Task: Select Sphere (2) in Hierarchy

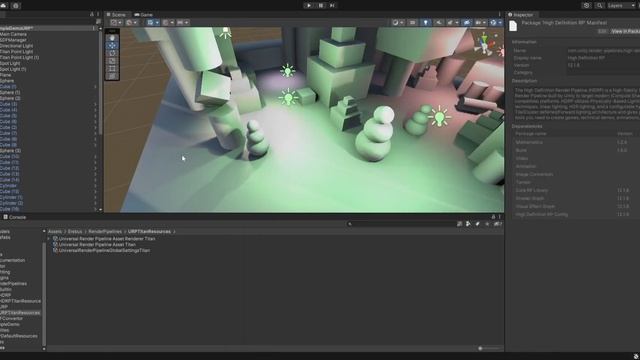Action: [x=10, y=98]
